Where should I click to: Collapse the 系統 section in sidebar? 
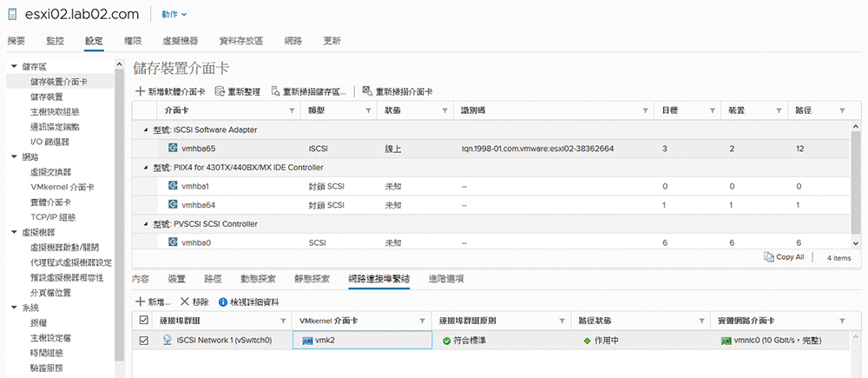coord(14,308)
